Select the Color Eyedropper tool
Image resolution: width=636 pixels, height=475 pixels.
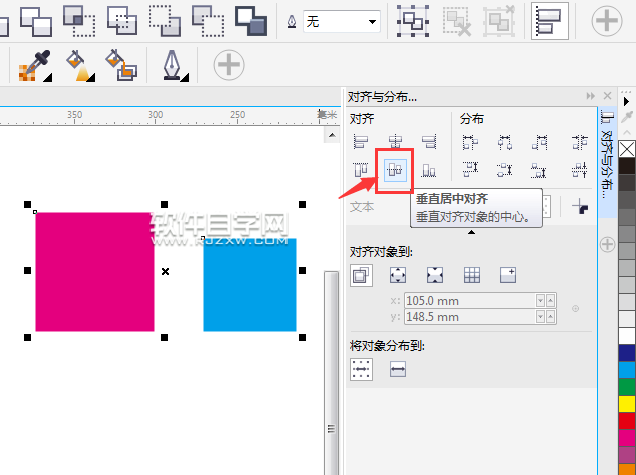35,66
